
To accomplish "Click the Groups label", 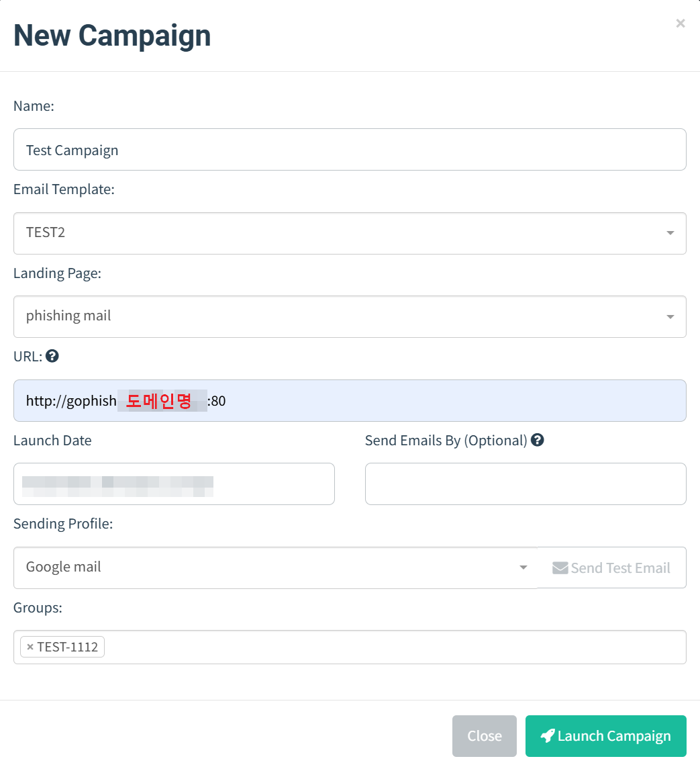I will coord(38,608).
